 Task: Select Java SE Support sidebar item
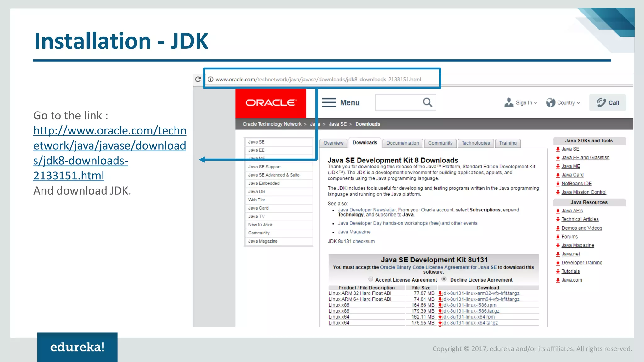(279, 167)
